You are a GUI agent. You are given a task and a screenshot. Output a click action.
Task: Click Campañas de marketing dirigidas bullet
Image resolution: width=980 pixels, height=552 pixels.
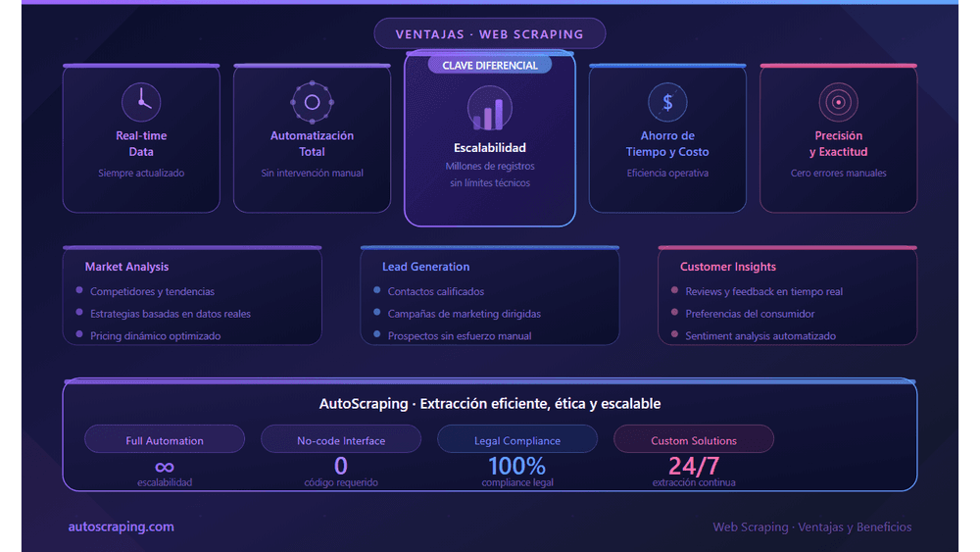click(464, 314)
